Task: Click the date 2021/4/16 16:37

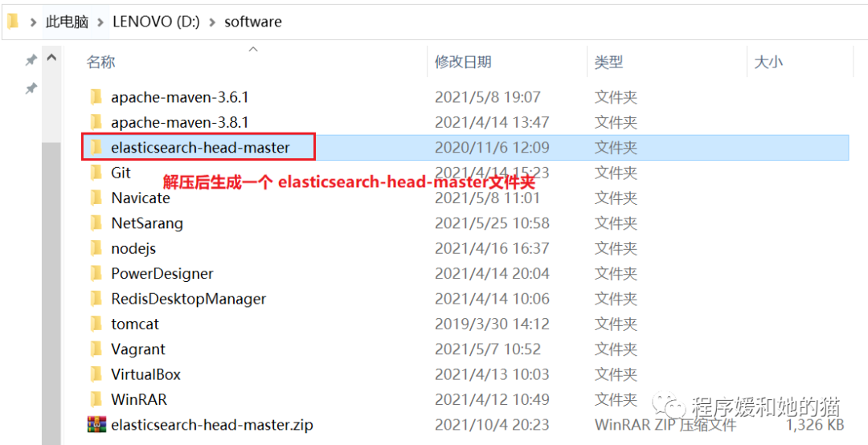Action: (x=492, y=248)
